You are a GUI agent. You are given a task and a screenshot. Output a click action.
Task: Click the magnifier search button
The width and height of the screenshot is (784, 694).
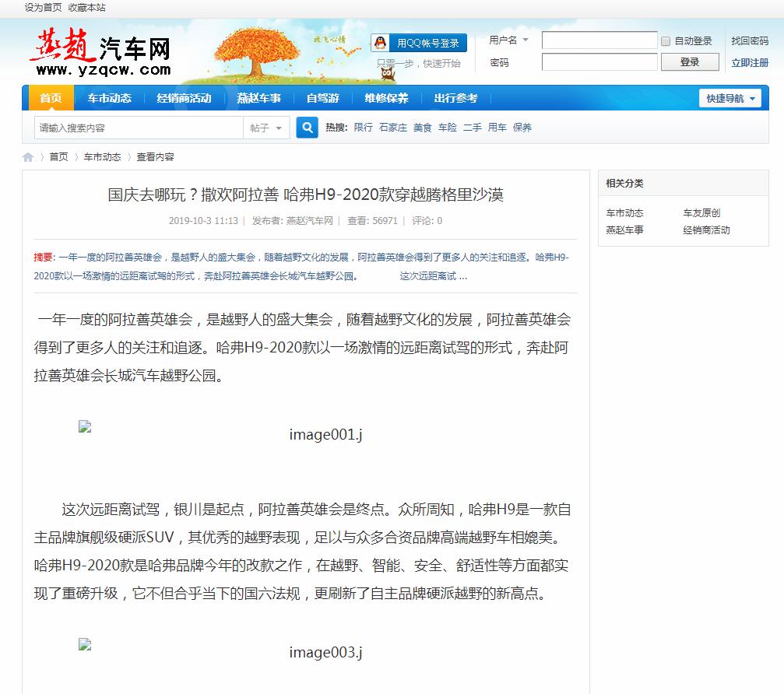coord(307,128)
